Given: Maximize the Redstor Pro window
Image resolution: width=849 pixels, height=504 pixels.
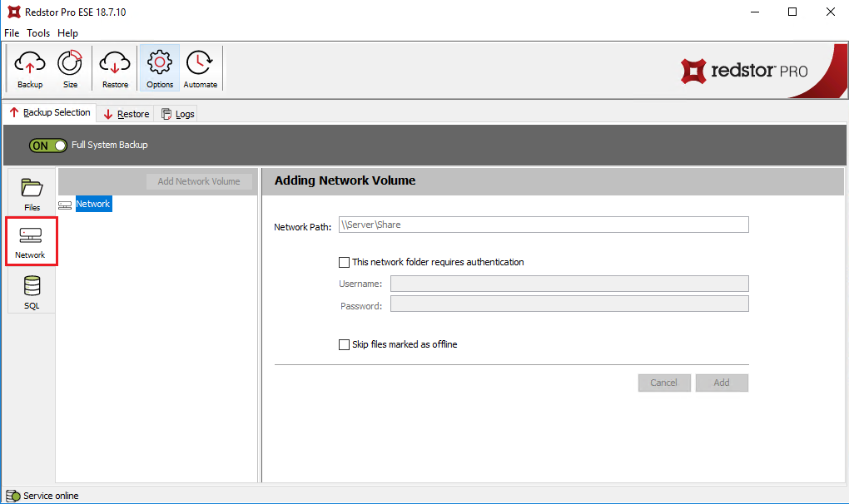Looking at the screenshot, I should (792, 12).
